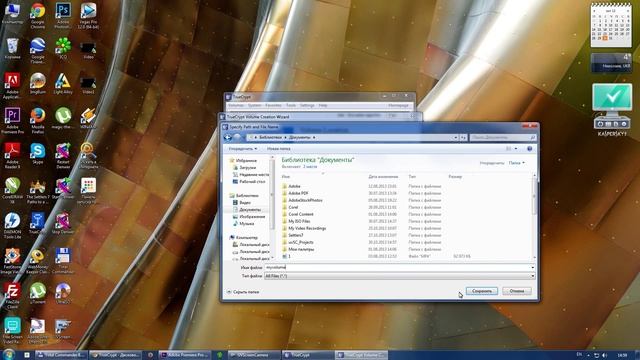Click Новая папка in dialog toolbar
This screenshot has width=640, height=360.
click(x=279, y=149)
